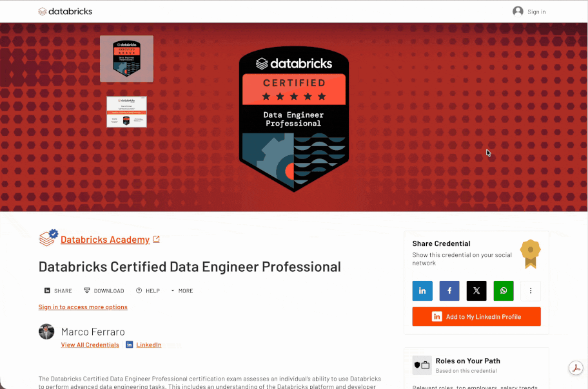The image size is (588, 389).
Task: Select the badge thumbnail preview
Action: click(x=127, y=59)
